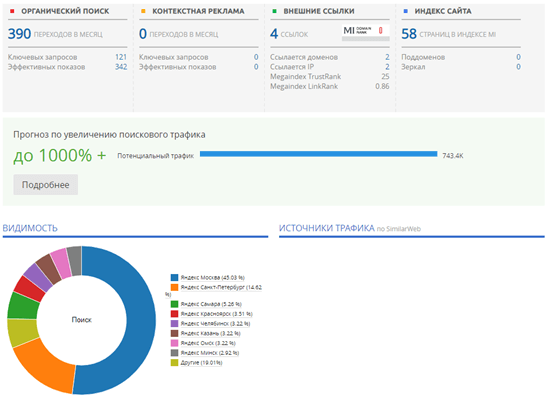Image resolution: width=549 pixels, height=397 pixels.
Task: Select the Другие legend label
Action: click(201, 363)
